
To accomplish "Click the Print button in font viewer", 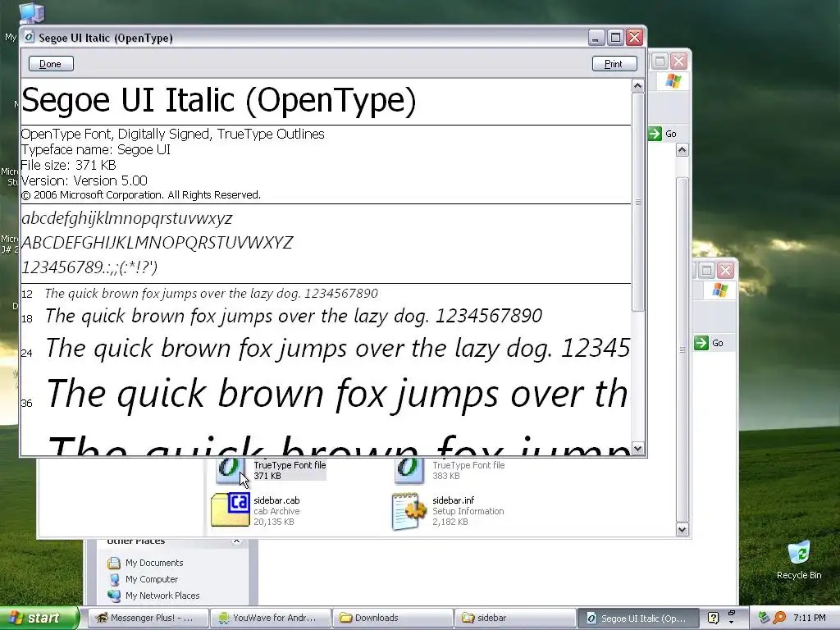I will click(x=614, y=64).
